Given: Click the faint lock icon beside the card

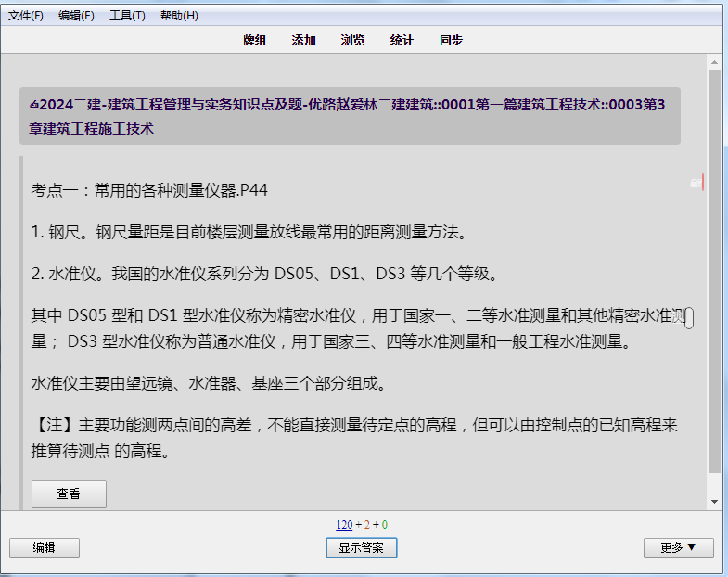Looking at the screenshot, I should 696,183.
